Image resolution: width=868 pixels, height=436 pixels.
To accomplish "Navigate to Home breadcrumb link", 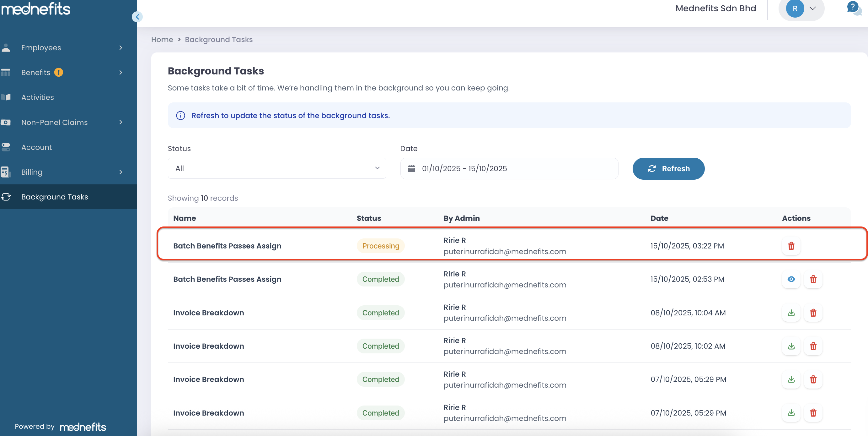I will coord(162,40).
